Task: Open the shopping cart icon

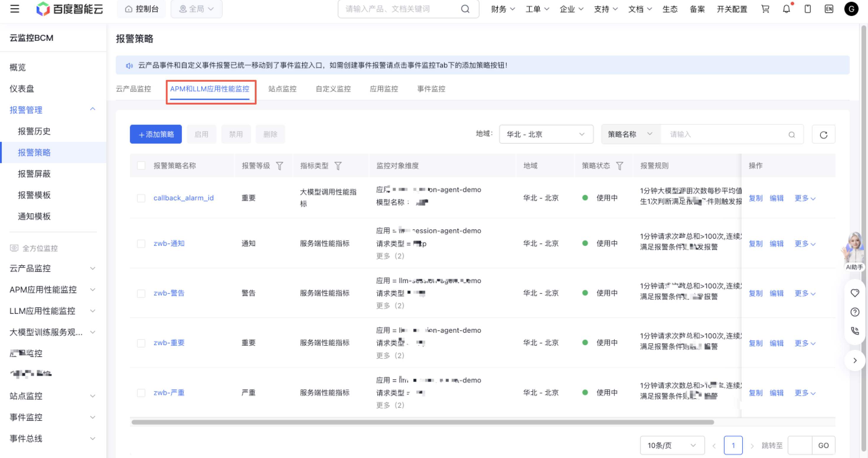Action: pos(765,9)
